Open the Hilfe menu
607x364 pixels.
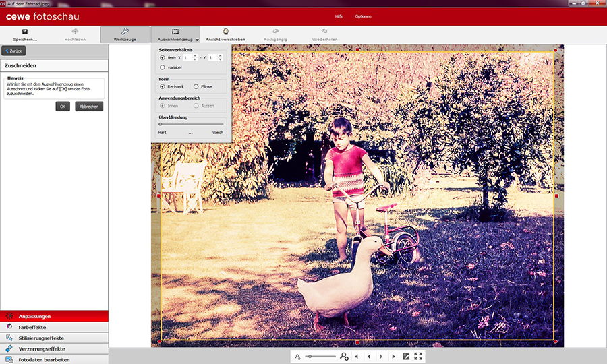click(x=339, y=16)
